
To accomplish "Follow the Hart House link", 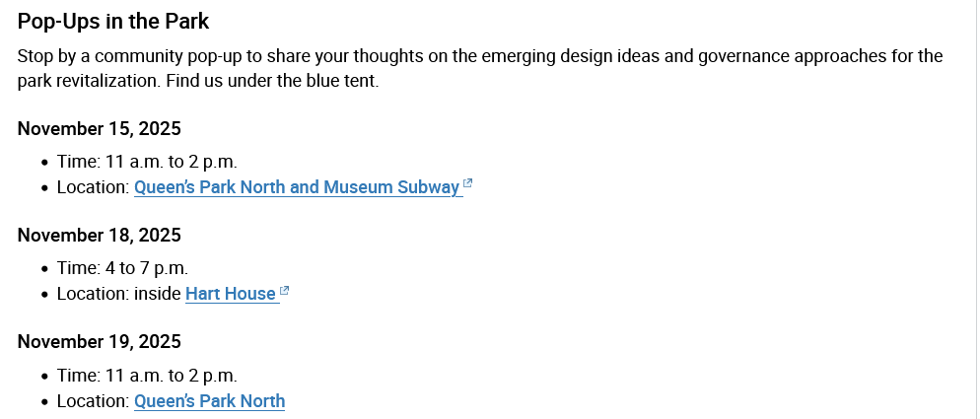I will point(230,294).
